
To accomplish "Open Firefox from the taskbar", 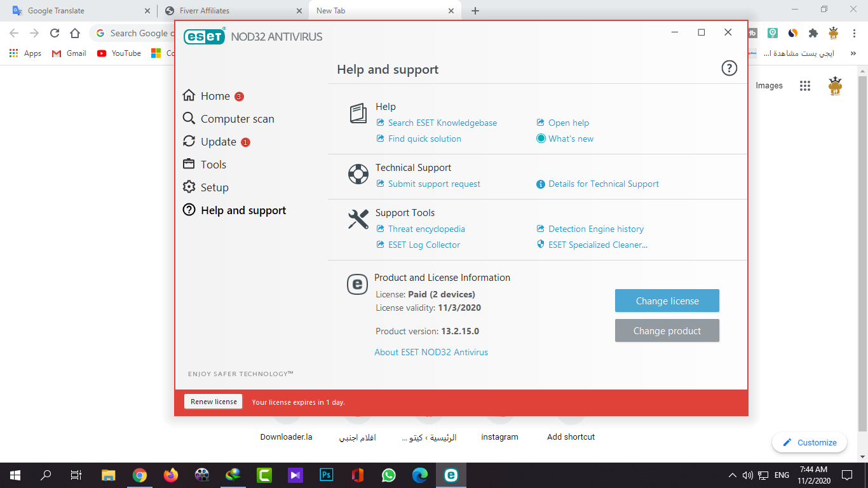I will pos(171,475).
